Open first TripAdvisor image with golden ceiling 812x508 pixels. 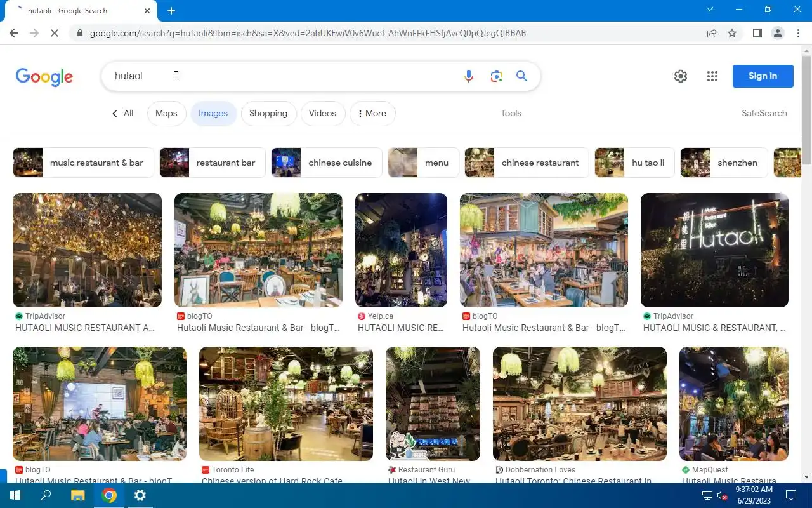tap(87, 250)
